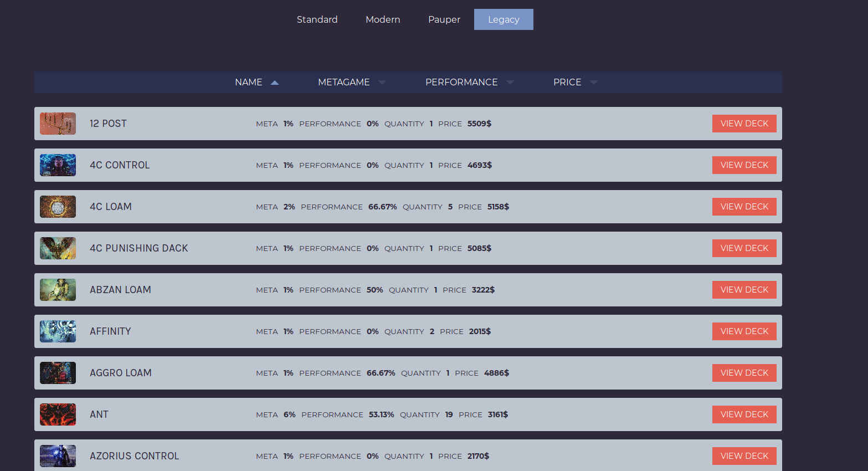This screenshot has height=471, width=868.
Task: Click the 4886$ price value
Action: tap(496, 373)
